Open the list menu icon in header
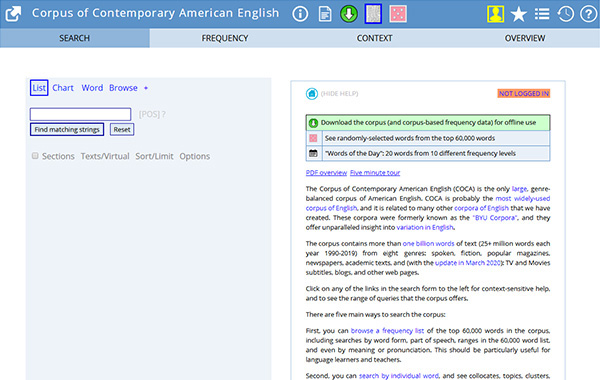Screen dimensions: 600x380 [x=542, y=14]
